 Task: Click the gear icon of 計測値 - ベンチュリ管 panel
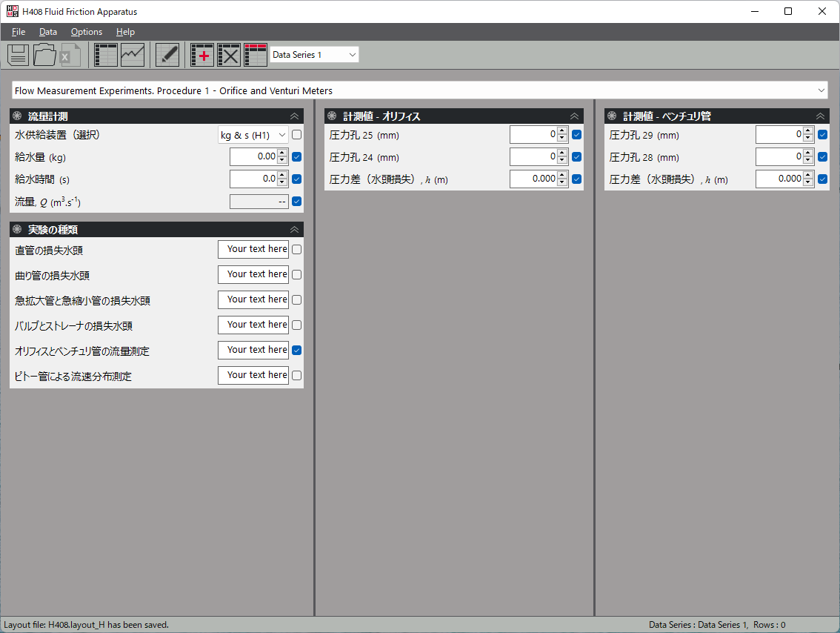pos(612,116)
